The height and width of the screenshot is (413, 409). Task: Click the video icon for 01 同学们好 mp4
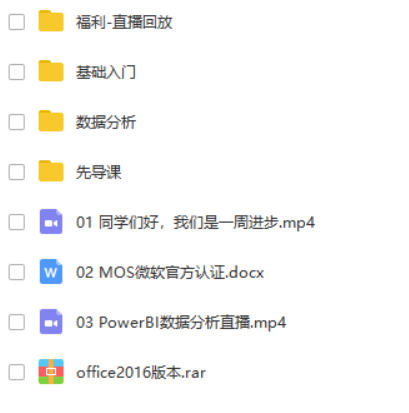click(51, 222)
